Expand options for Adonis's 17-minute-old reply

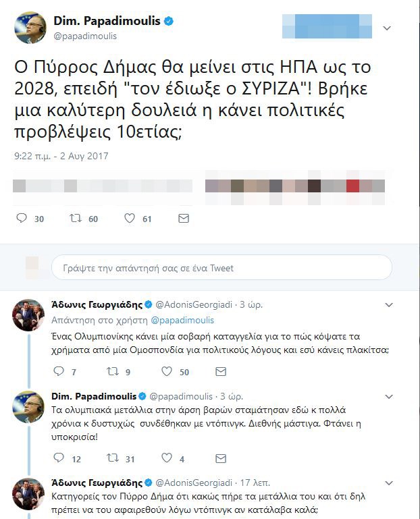(x=388, y=483)
